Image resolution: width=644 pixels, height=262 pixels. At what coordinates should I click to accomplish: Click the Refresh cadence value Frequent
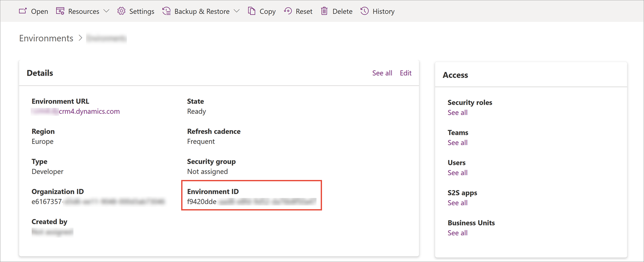(x=201, y=141)
